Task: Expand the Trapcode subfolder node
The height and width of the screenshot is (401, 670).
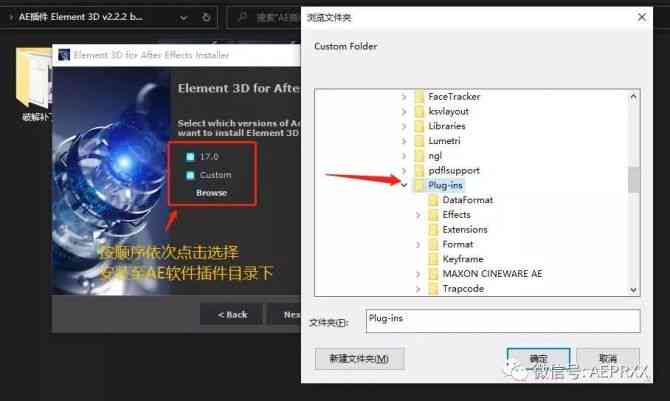Action: tap(418, 289)
